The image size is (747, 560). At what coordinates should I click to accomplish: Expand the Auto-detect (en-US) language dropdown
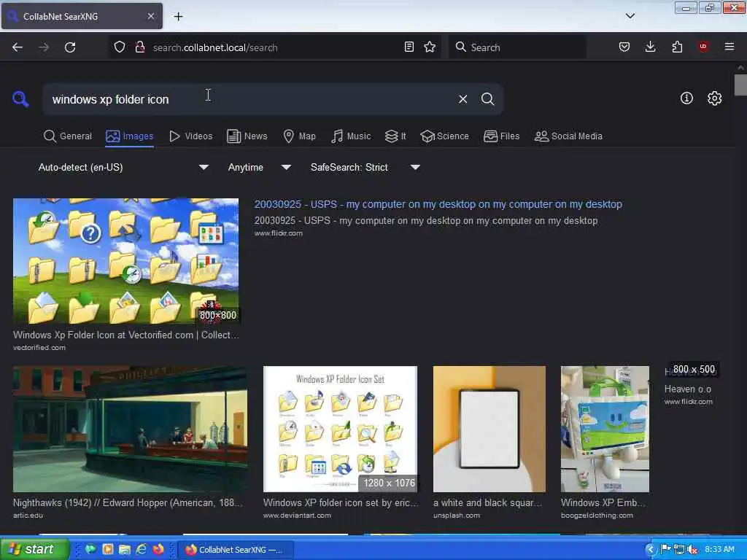pos(123,167)
